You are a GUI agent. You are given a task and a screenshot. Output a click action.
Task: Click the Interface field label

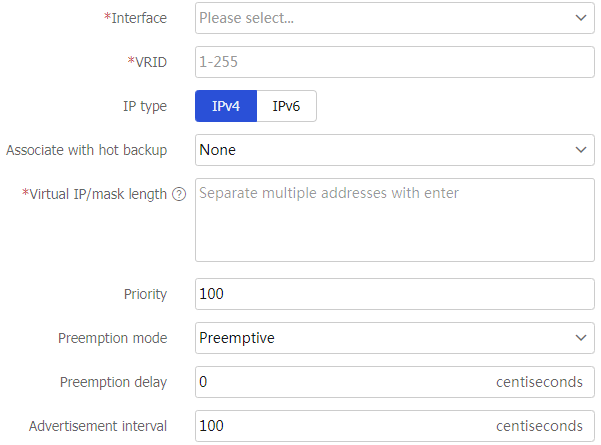pyautogui.click(x=138, y=18)
